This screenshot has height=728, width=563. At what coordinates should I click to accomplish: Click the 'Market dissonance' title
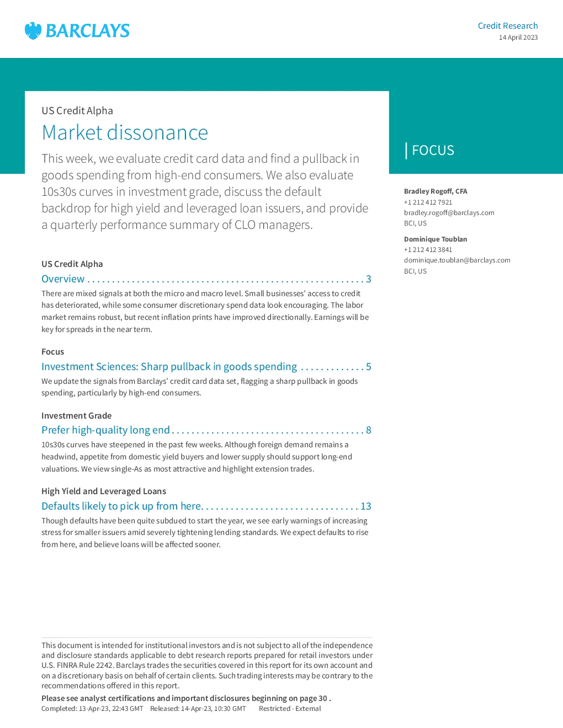[x=125, y=133]
